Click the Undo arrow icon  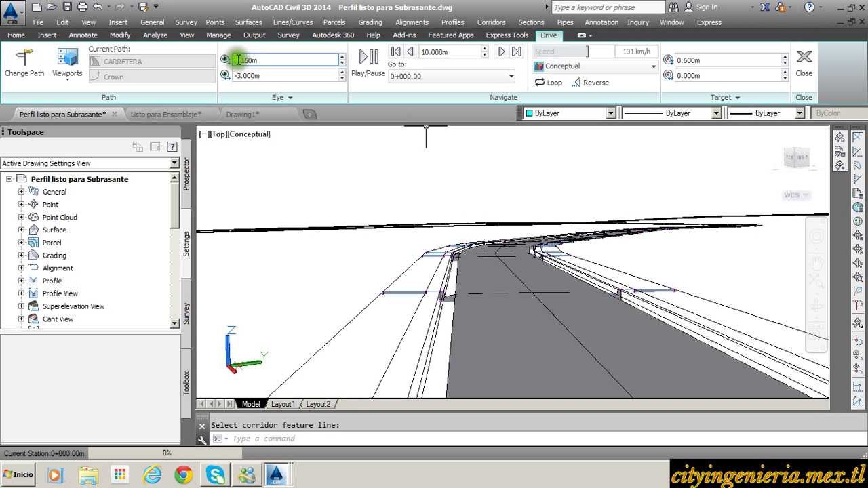pyautogui.click(x=98, y=7)
